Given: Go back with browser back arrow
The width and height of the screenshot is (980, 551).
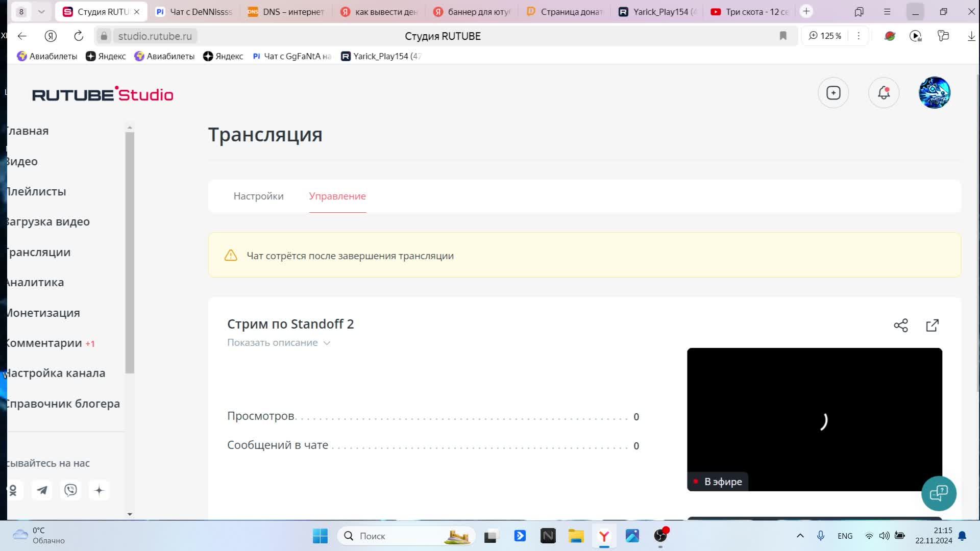Looking at the screenshot, I should click(22, 36).
